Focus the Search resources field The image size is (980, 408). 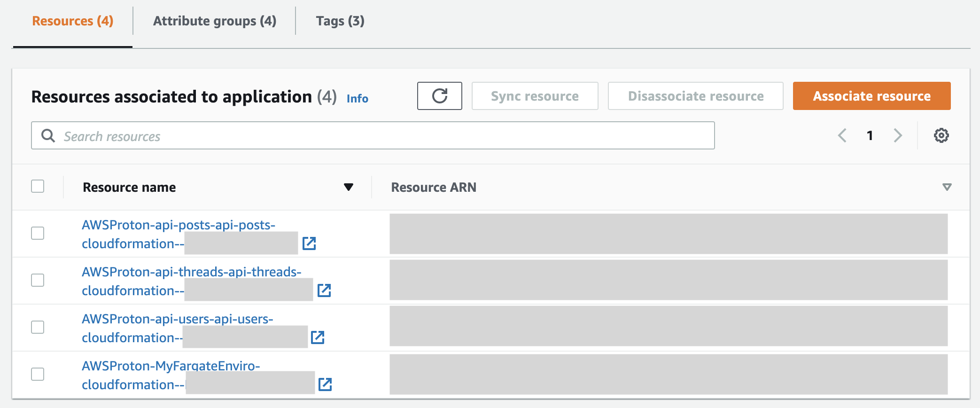[373, 136]
